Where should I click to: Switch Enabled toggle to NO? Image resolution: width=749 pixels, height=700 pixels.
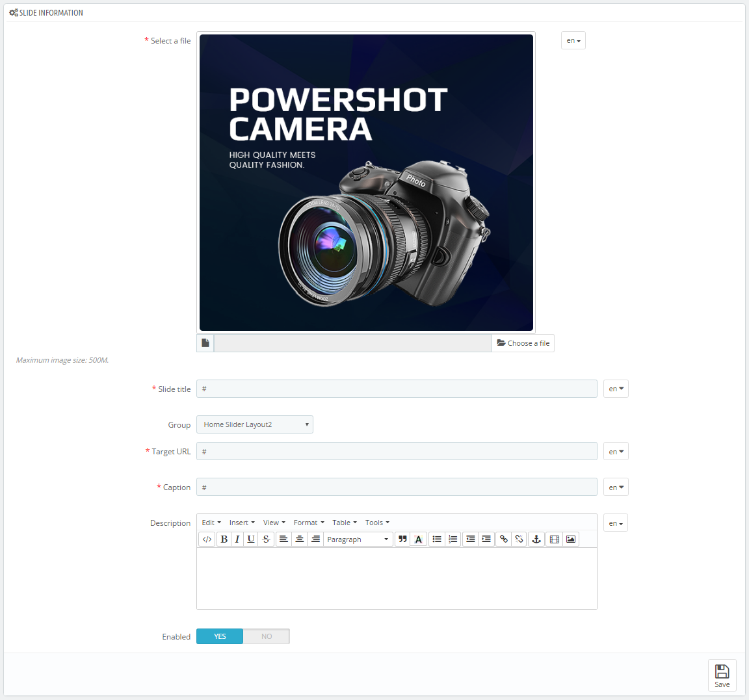click(x=267, y=636)
